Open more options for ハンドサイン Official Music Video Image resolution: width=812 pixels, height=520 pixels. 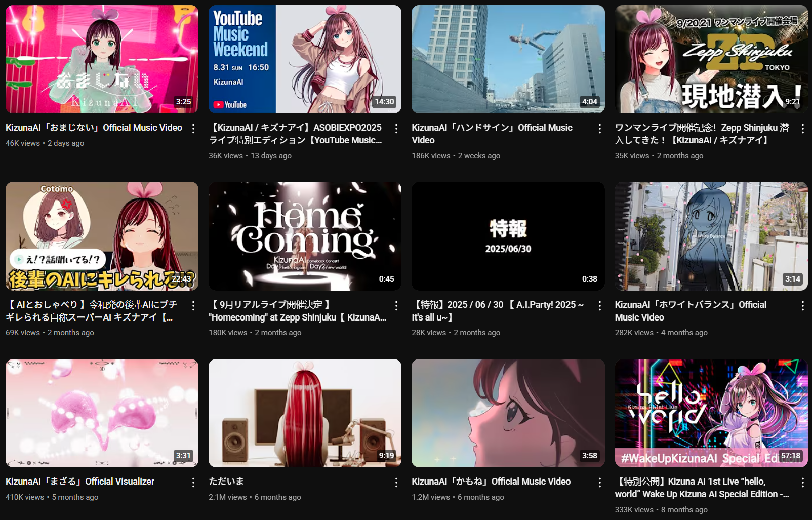point(600,129)
